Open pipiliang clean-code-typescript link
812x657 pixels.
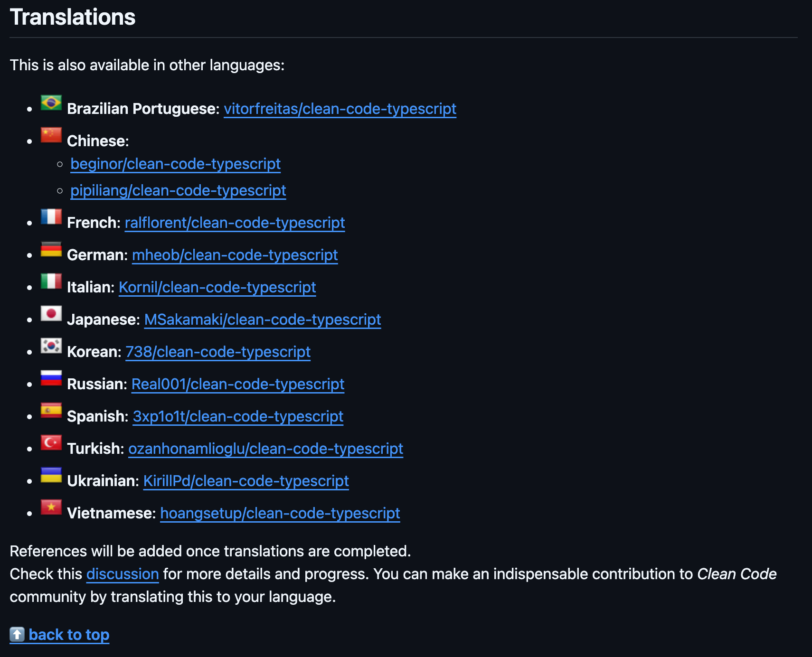click(178, 190)
